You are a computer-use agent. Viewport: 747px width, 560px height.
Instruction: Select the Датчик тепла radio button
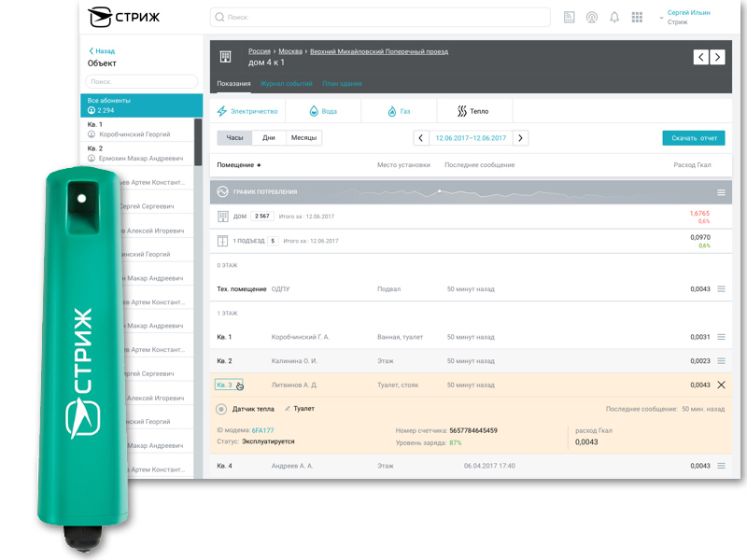(x=221, y=409)
